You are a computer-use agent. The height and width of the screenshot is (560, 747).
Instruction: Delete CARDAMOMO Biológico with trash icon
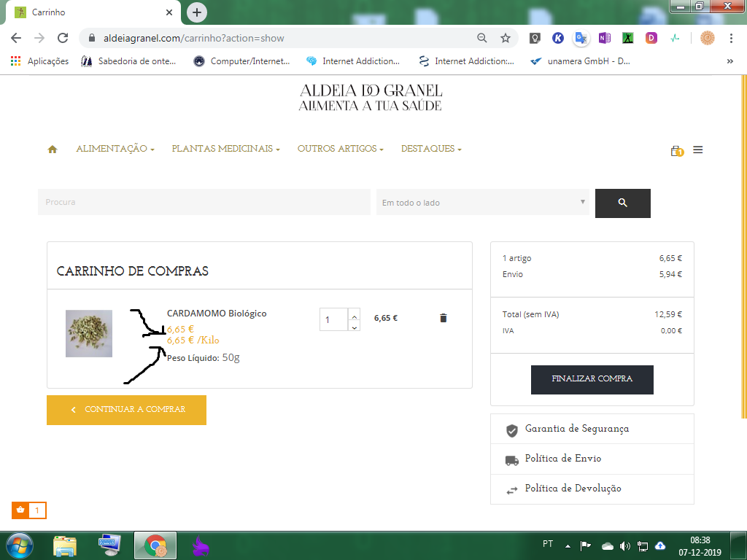click(x=443, y=318)
